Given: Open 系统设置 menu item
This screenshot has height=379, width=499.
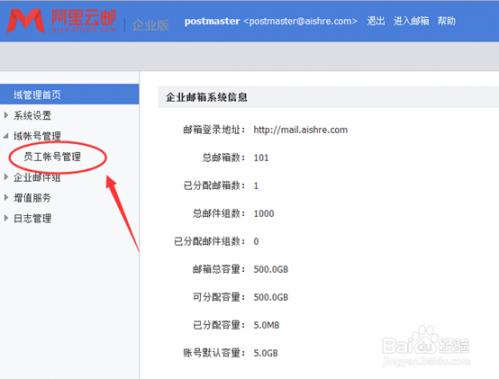Looking at the screenshot, I should pos(32,116).
